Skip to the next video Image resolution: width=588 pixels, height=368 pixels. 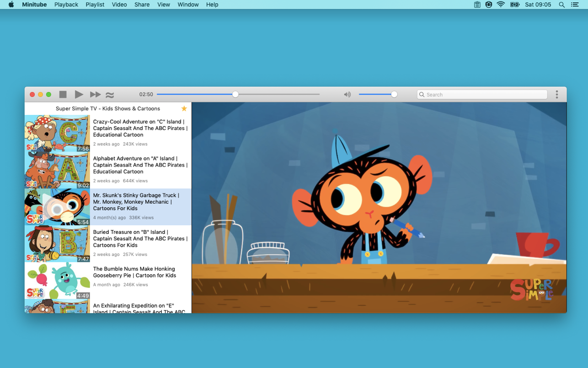95,94
